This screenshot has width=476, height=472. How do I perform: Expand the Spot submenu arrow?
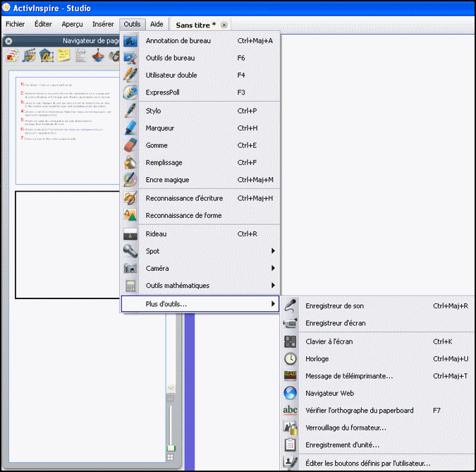[x=273, y=251]
